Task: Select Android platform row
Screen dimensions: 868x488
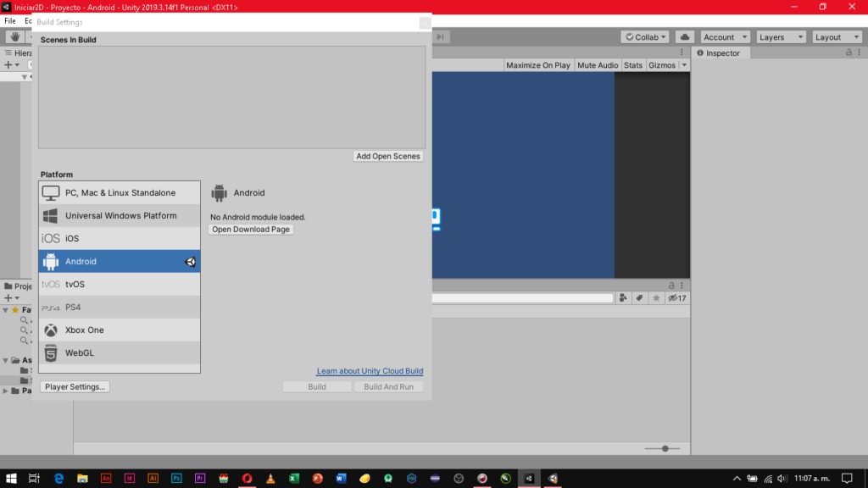Action: tap(120, 261)
